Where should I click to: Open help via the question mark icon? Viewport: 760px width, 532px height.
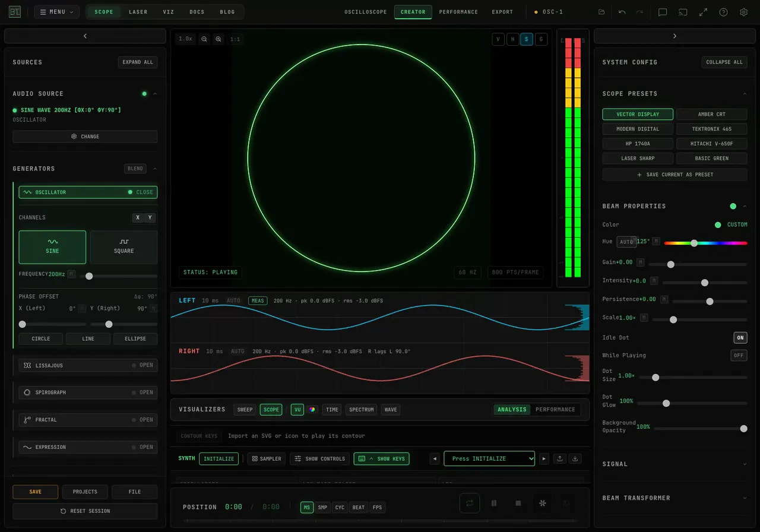click(x=723, y=12)
